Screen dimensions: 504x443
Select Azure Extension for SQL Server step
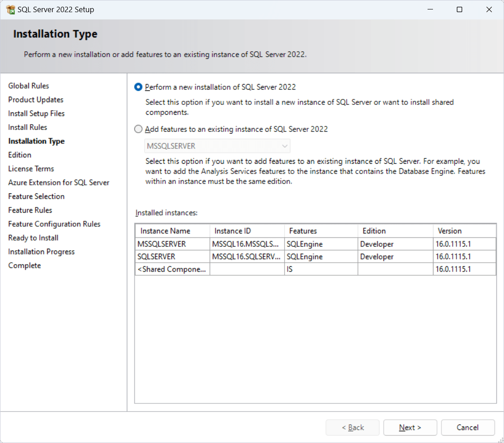59,183
